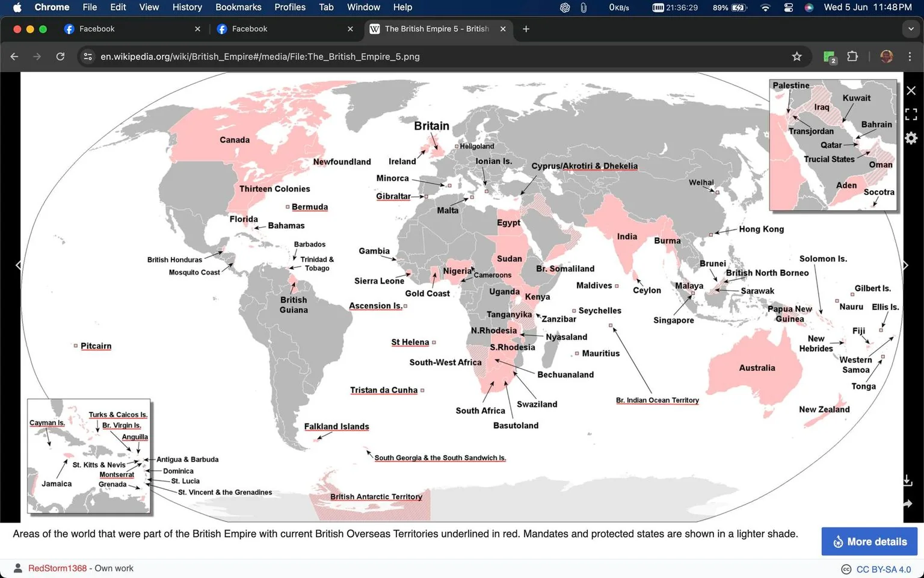Screen dimensions: 924x578
Task: Close the first Facebook tab
Action: (197, 29)
